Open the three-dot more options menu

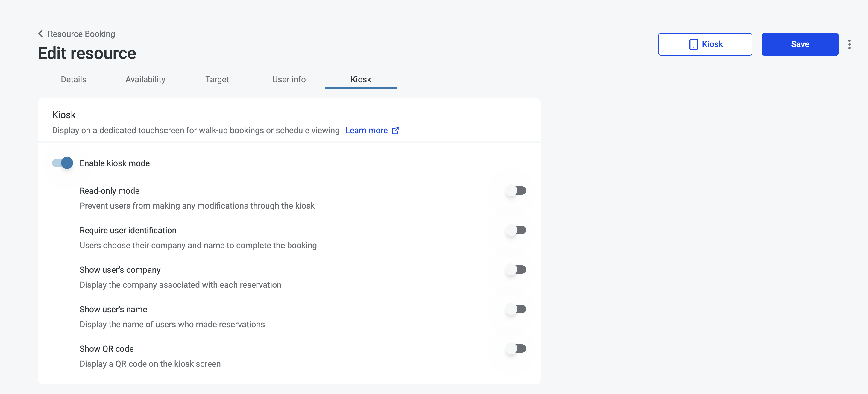coord(849,44)
